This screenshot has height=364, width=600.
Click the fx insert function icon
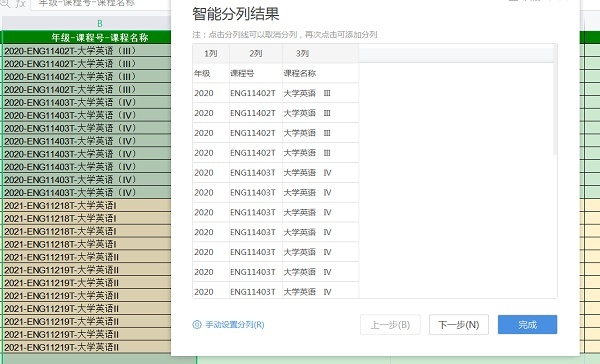click(20, 4)
